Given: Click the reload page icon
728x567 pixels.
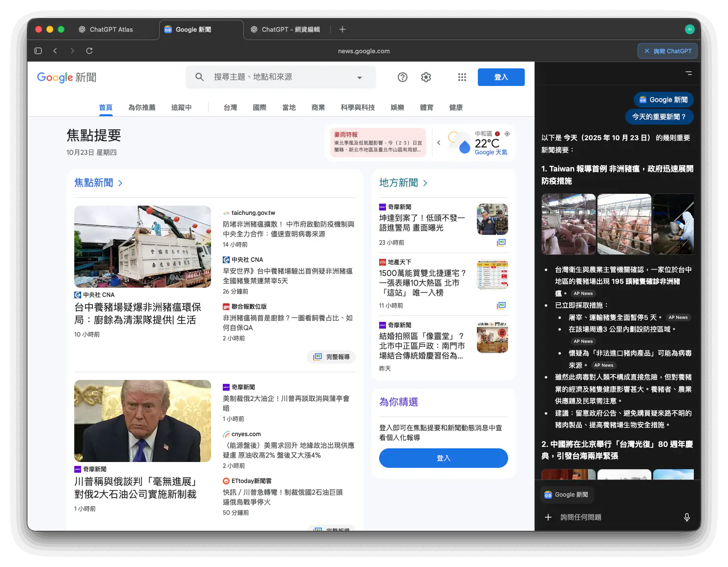Looking at the screenshot, I should [x=89, y=51].
